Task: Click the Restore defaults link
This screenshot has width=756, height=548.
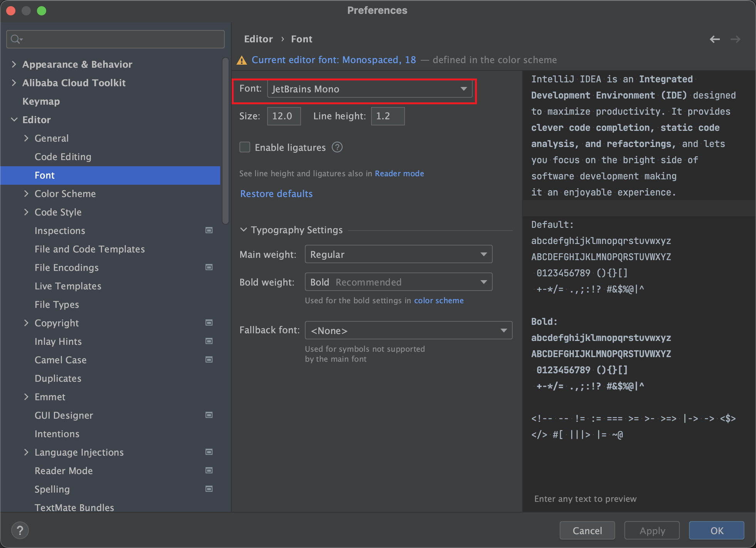Action: (x=276, y=194)
